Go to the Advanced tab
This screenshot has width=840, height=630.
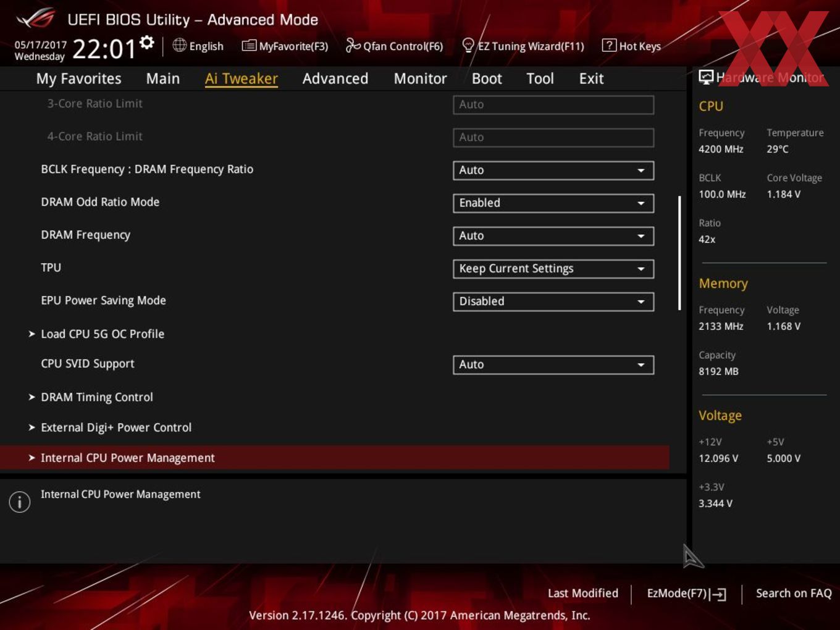click(x=335, y=79)
